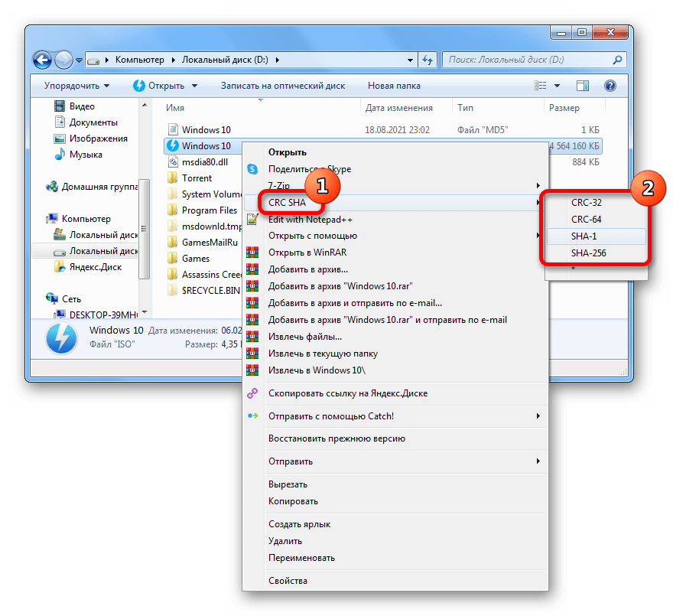Click Записать на оптический диск
This screenshot has height=616, width=673.
pos(283,86)
